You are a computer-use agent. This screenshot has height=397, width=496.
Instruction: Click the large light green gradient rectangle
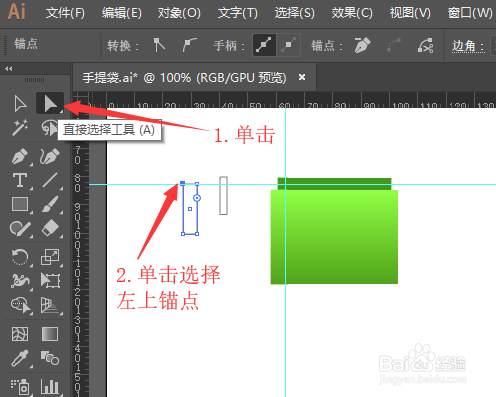334,237
